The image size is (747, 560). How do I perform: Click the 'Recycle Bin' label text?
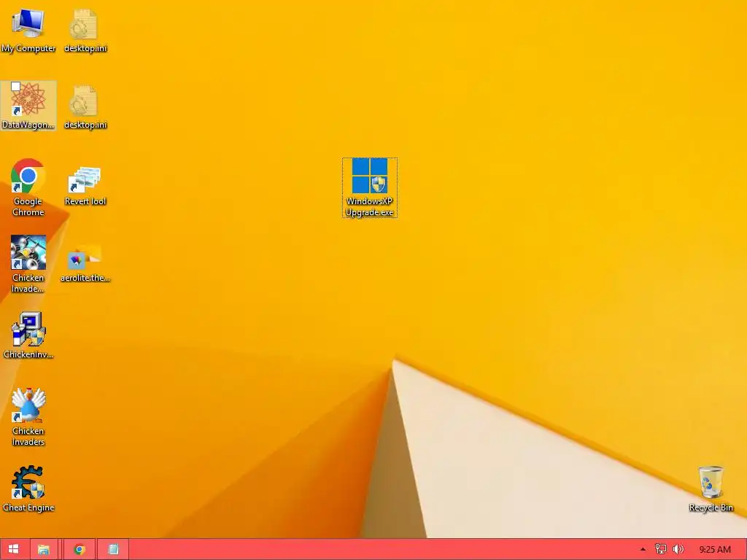(711, 507)
